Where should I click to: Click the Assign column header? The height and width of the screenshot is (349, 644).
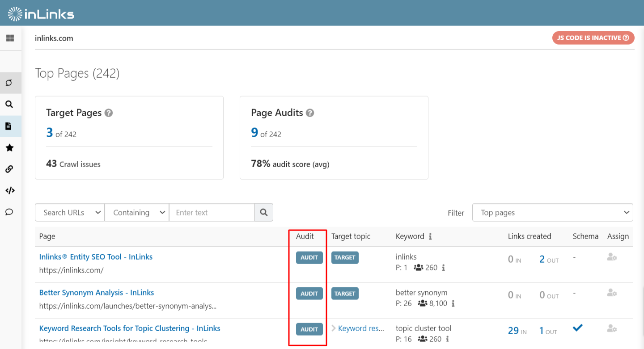point(618,236)
